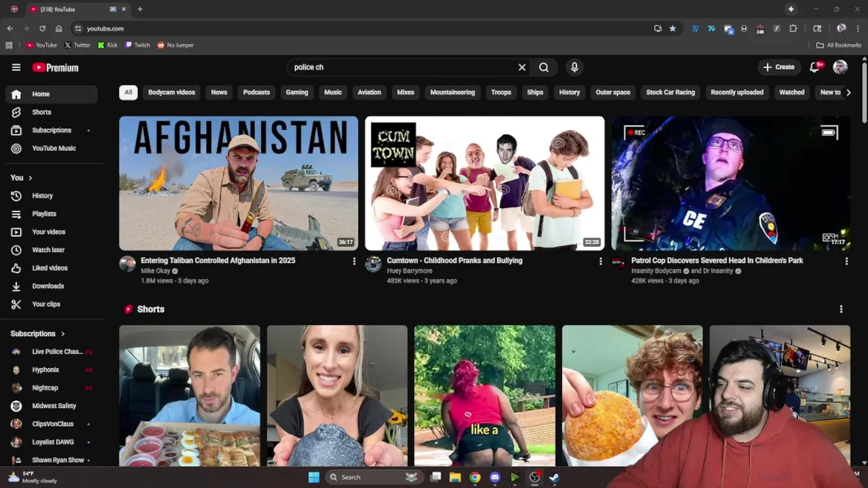This screenshot has width=868, height=488.
Task: Open the Nightcap subscription channel
Action: (x=52, y=388)
